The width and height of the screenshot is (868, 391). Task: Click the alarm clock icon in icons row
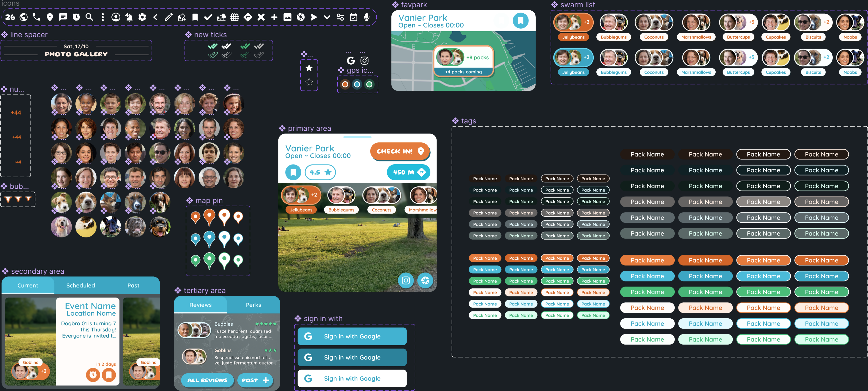tap(76, 17)
